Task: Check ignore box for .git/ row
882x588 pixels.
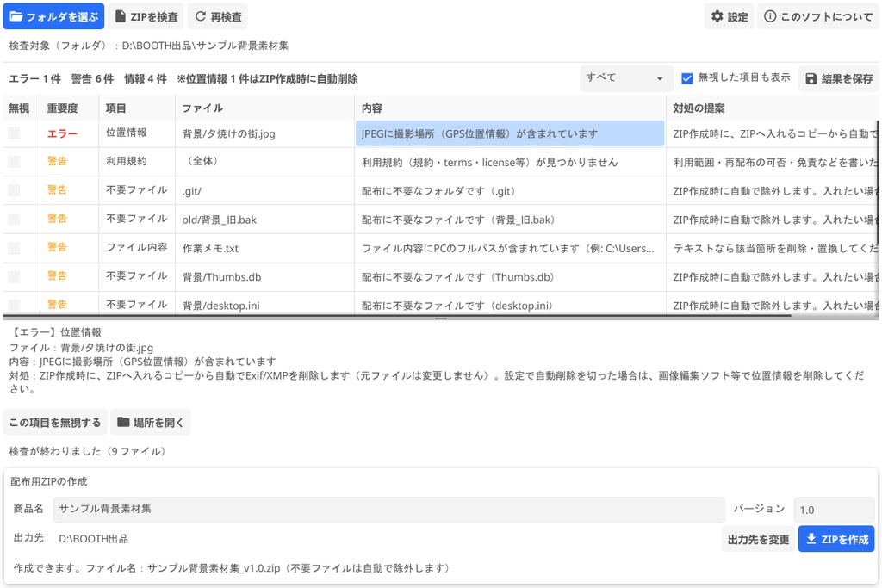Action: pyautogui.click(x=14, y=190)
